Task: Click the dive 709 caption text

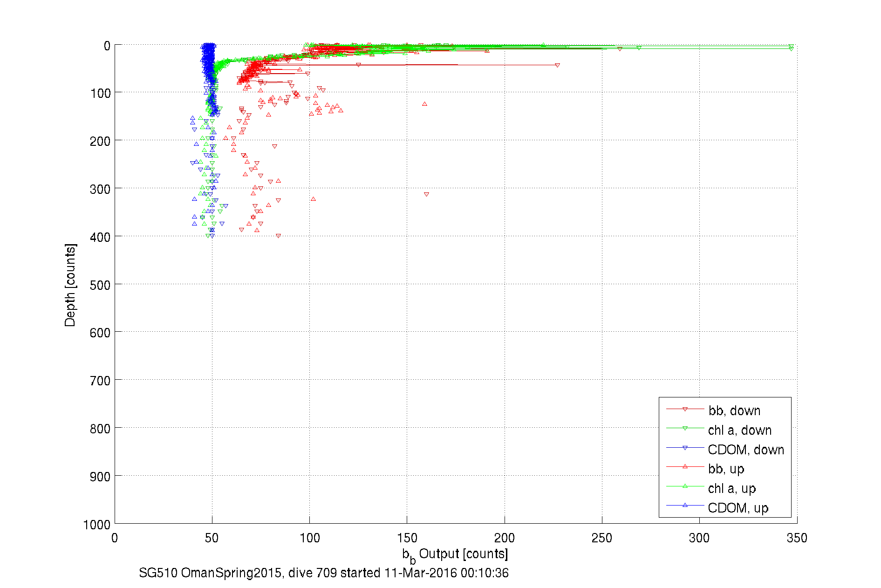Action: pos(324,573)
